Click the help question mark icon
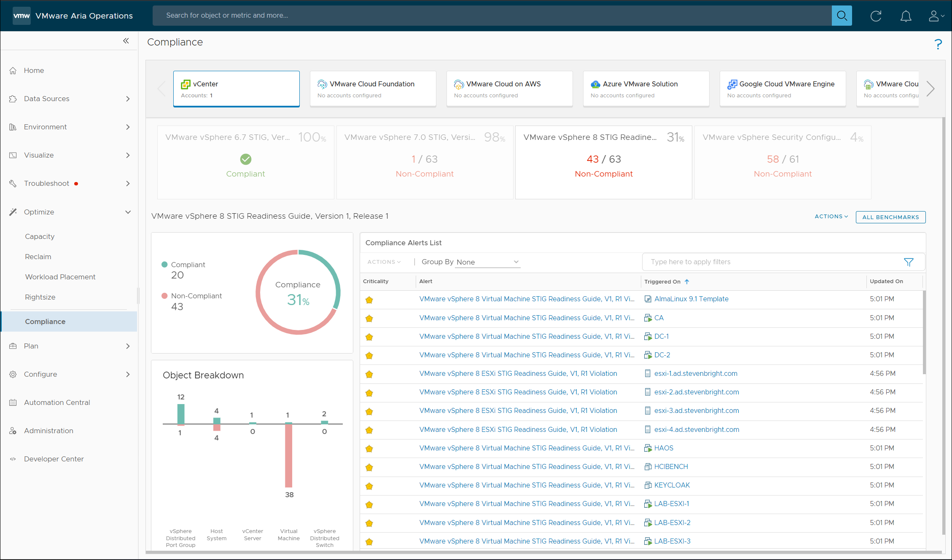Image resolution: width=952 pixels, height=560 pixels. [x=938, y=43]
